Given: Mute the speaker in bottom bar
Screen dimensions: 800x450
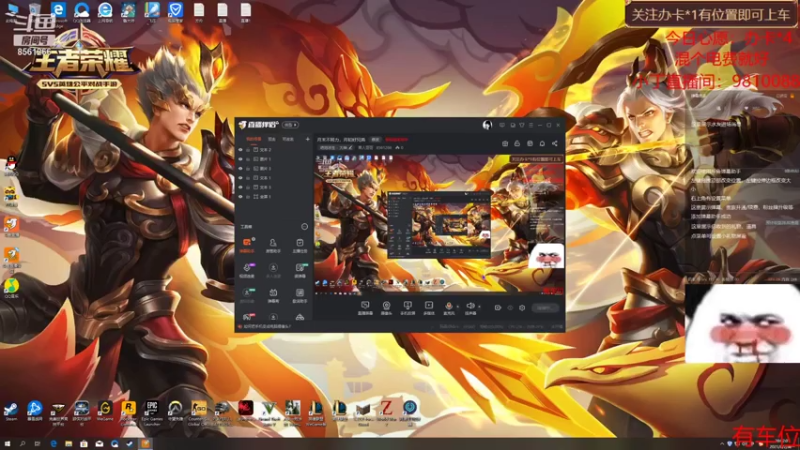Looking at the screenshot, I should tap(470, 307).
